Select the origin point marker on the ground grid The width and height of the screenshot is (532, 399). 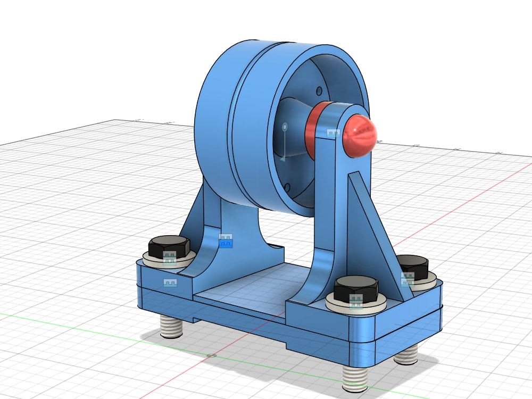click(212, 355)
